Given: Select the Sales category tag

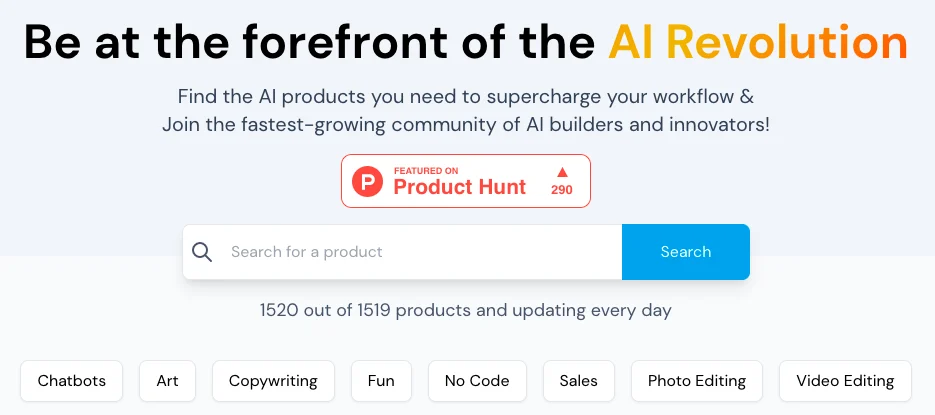Looking at the screenshot, I should [579, 381].
